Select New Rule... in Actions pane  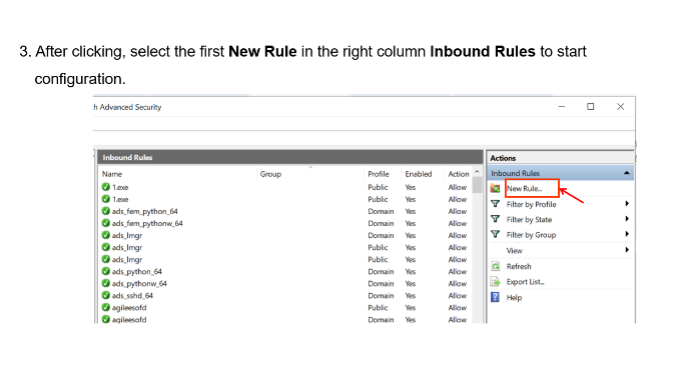tap(525, 188)
